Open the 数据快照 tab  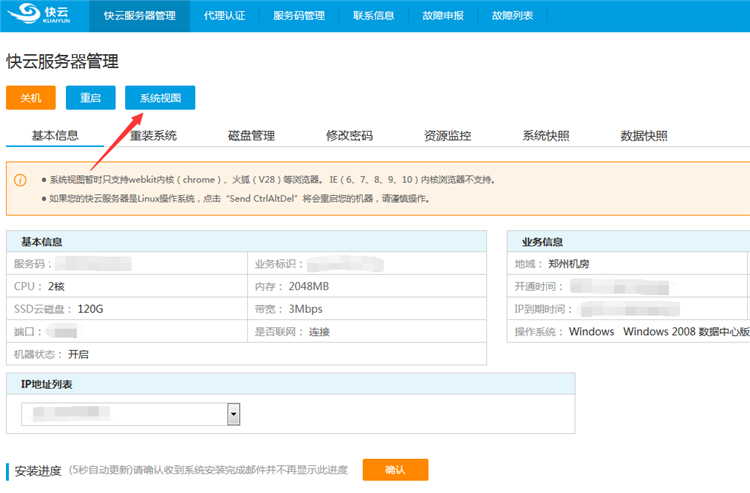(x=644, y=136)
